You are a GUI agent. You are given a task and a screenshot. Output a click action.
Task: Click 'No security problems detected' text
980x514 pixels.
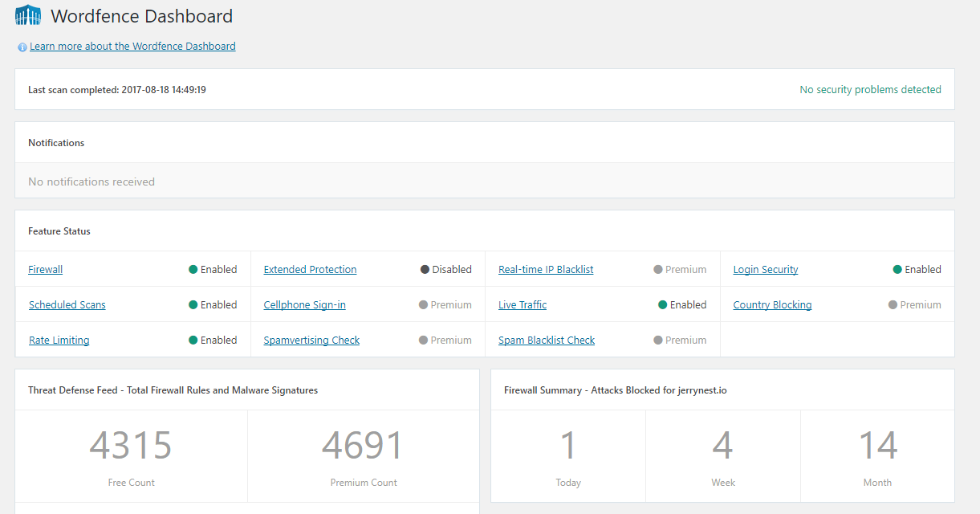coord(870,90)
